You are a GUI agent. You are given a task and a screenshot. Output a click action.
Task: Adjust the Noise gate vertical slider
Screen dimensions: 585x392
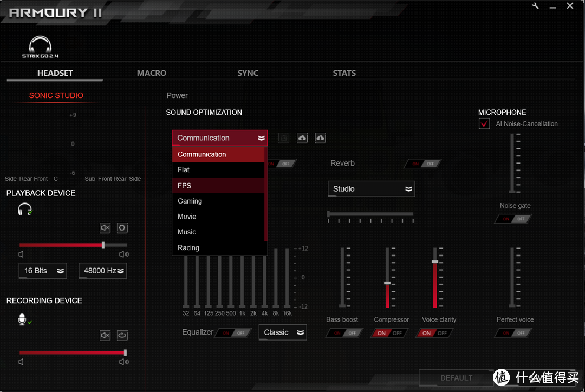click(512, 164)
